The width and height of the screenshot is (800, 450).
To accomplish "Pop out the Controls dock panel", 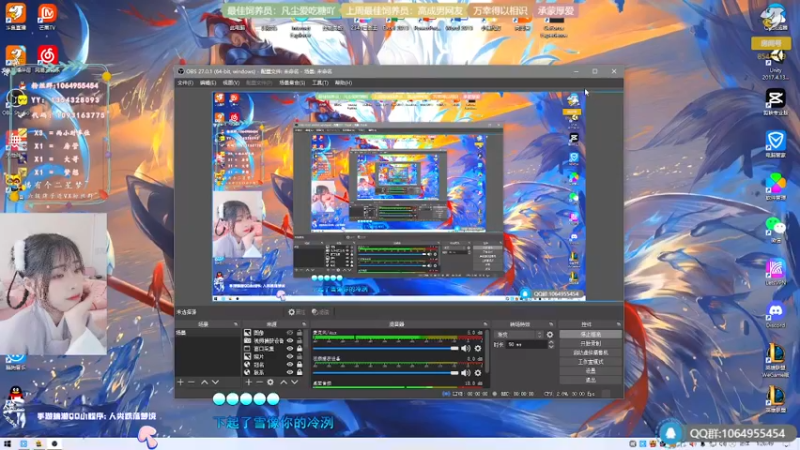I will pyautogui.click(x=618, y=324).
